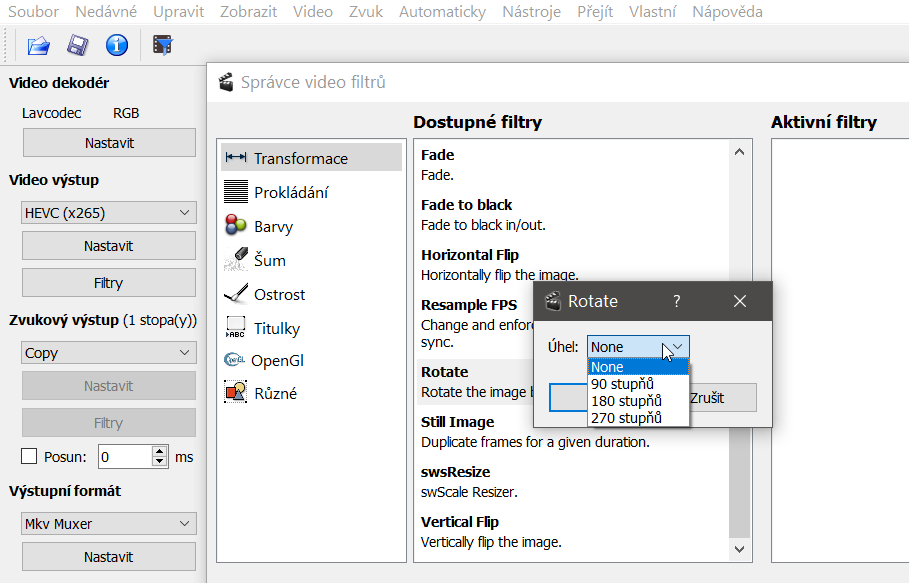Open the Copy audio output dropdown
Viewport: 909px width, 583px height.
[x=109, y=352]
